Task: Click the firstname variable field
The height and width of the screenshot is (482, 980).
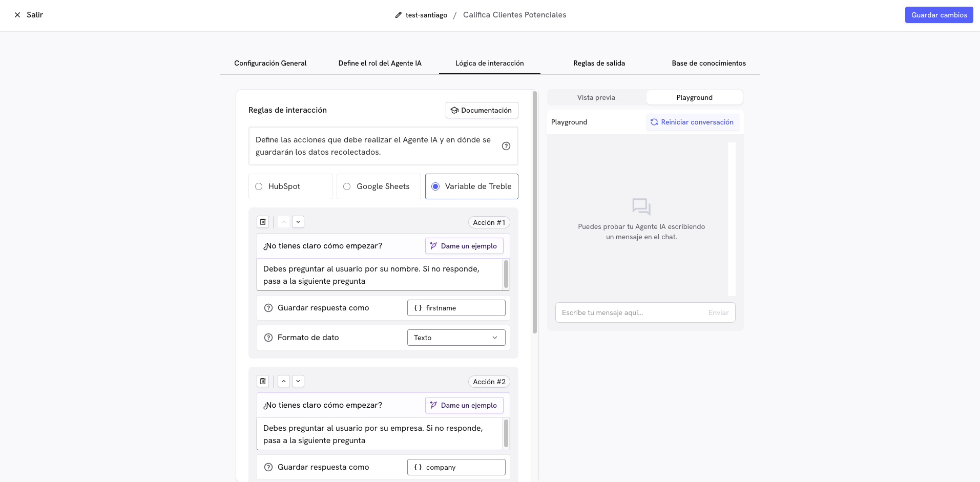Action: pos(456,308)
